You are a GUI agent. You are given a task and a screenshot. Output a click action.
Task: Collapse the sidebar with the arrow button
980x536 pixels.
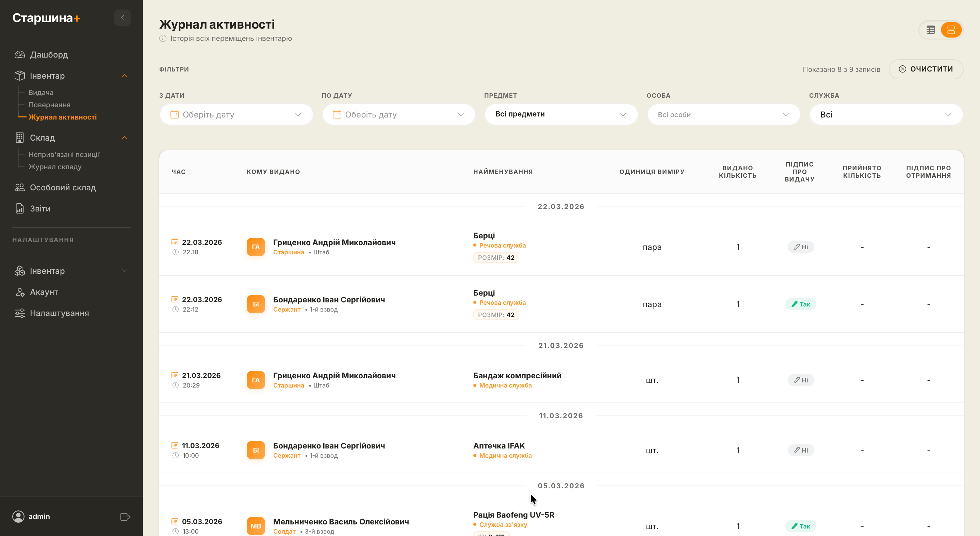(122, 18)
